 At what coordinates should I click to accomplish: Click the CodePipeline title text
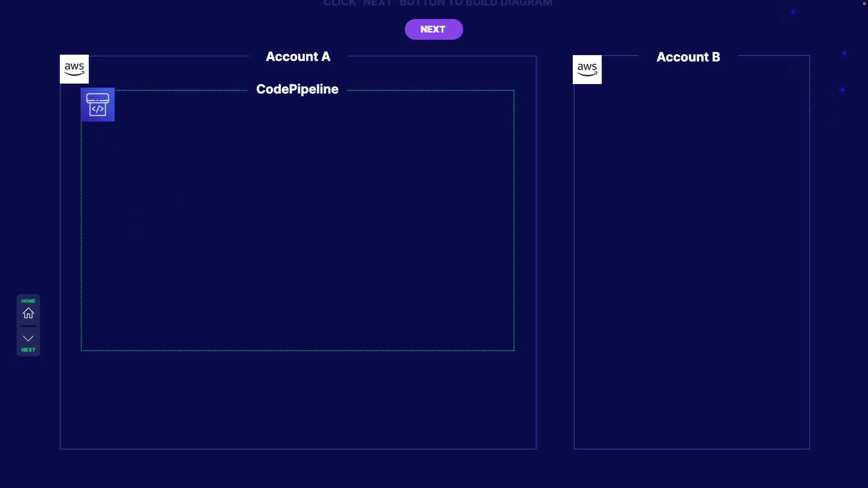(297, 89)
